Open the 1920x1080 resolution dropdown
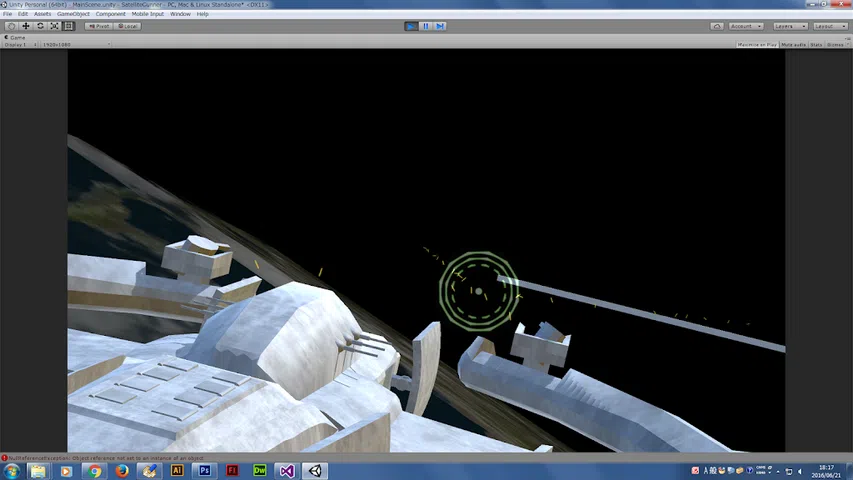 coord(76,45)
